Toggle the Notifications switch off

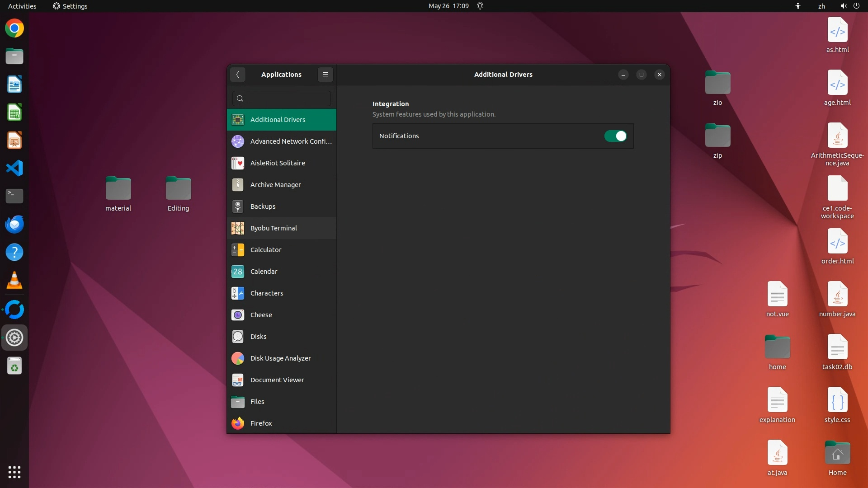[615, 136]
